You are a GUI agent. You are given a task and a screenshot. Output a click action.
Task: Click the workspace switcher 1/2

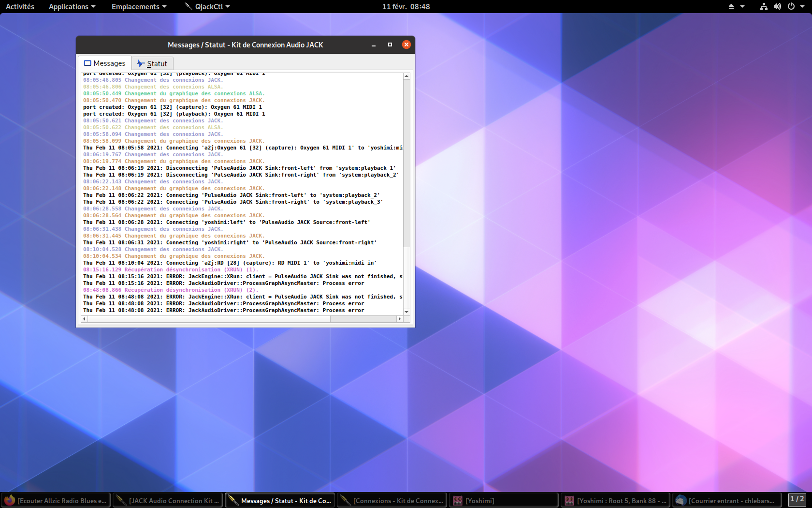click(x=797, y=499)
